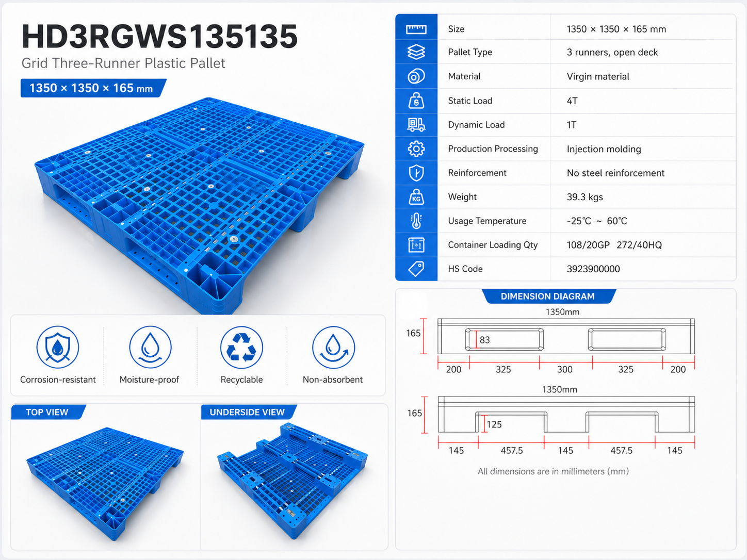Open the Top View pallet image

coord(105,483)
